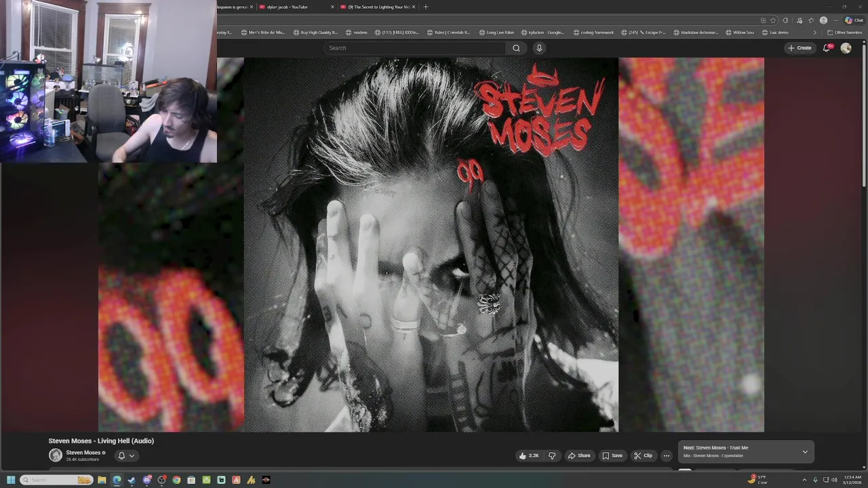Click the Windows taskbar search box

coord(56,480)
